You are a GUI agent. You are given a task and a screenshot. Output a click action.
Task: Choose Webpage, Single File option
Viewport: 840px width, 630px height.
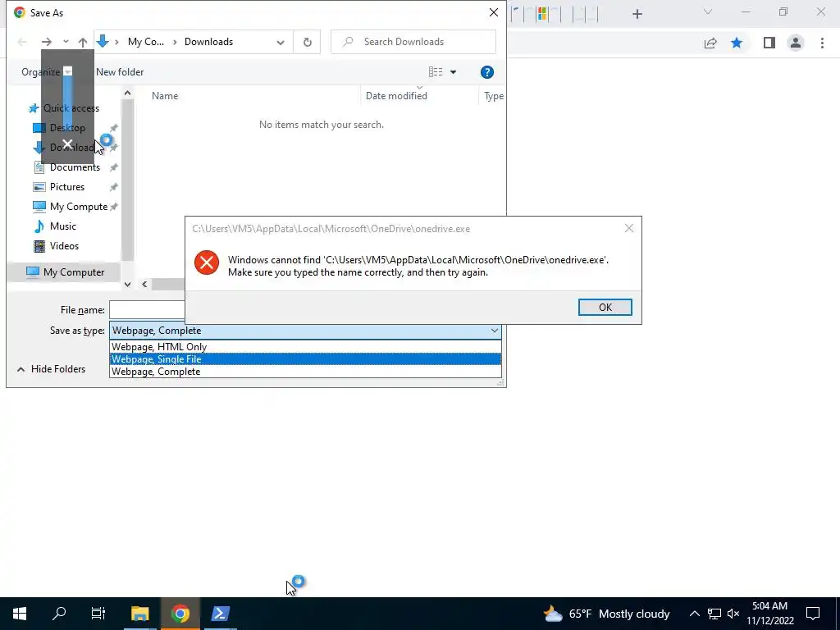coord(305,359)
